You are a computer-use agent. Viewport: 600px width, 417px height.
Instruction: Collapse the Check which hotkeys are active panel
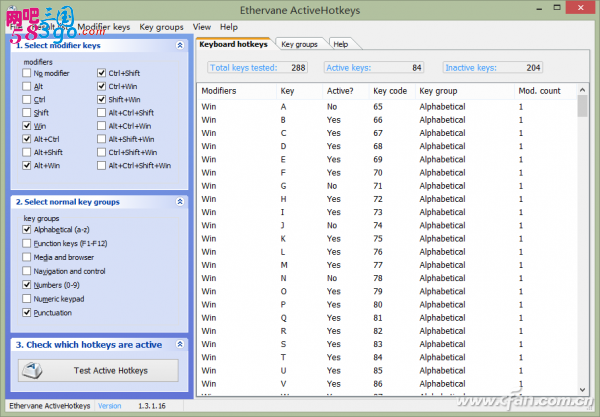[x=180, y=344]
